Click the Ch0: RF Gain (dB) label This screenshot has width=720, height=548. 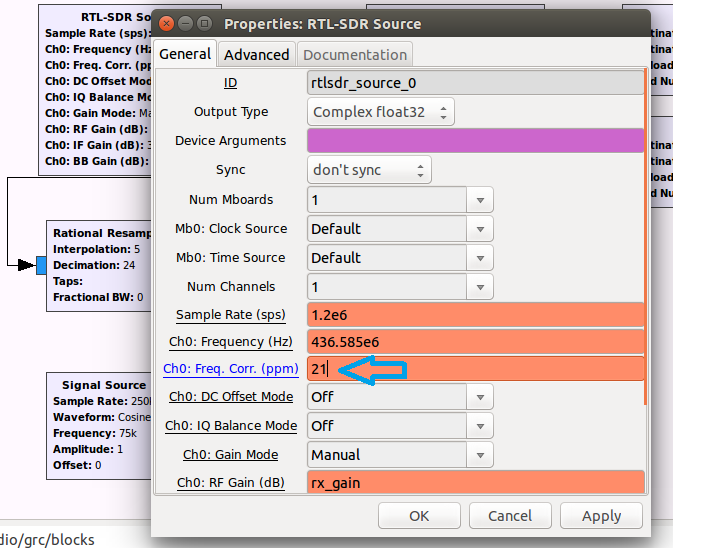(x=231, y=482)
